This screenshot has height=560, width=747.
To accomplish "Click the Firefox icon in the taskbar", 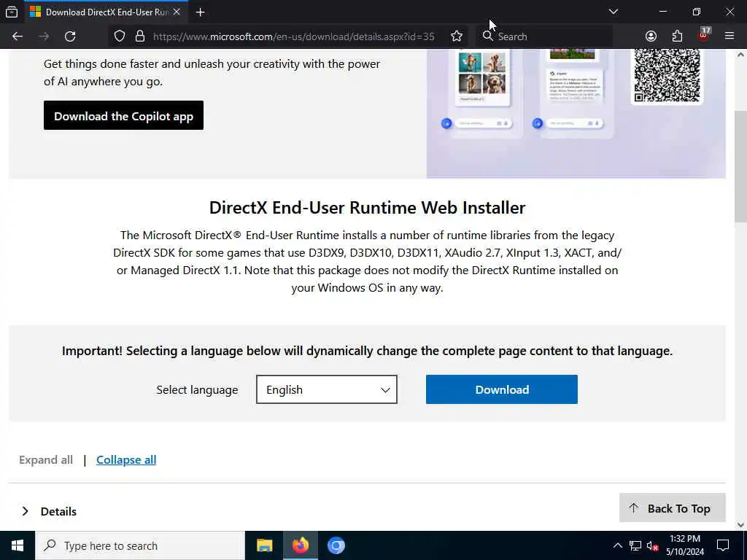I will coord(300,545).
